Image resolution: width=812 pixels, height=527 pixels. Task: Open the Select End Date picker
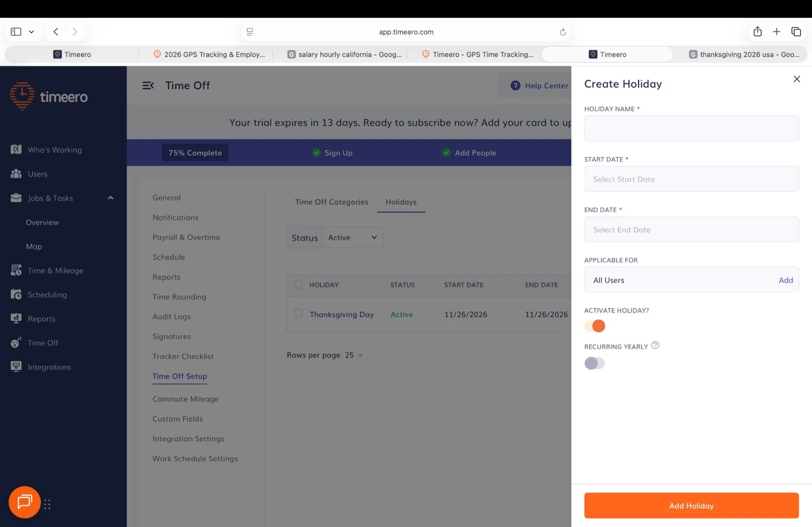(x=691, y=229)
